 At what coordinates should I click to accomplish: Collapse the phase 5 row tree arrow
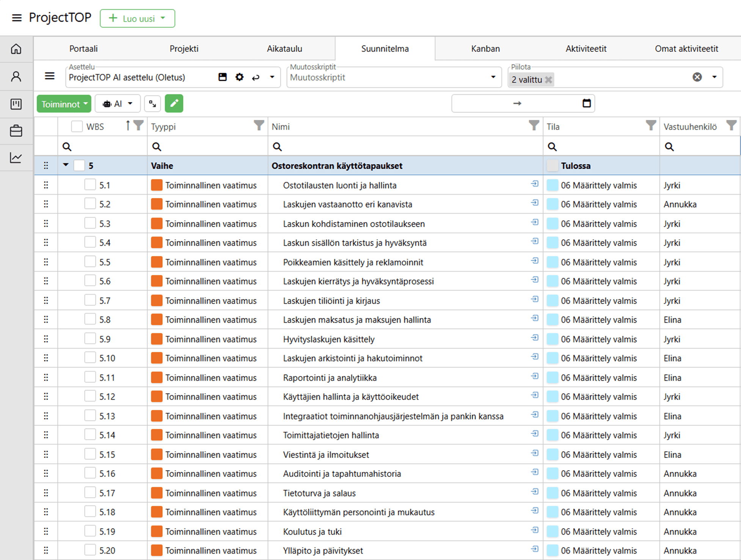(66, 165)
